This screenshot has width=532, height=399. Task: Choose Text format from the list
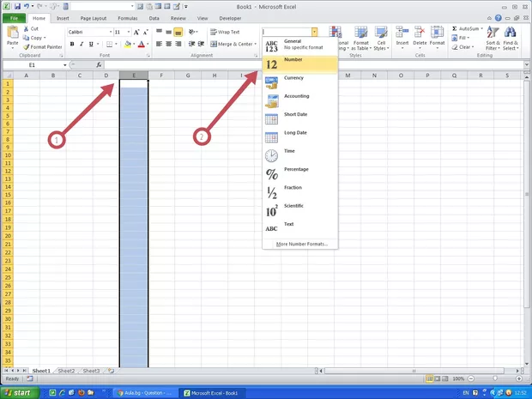[300, 227]
